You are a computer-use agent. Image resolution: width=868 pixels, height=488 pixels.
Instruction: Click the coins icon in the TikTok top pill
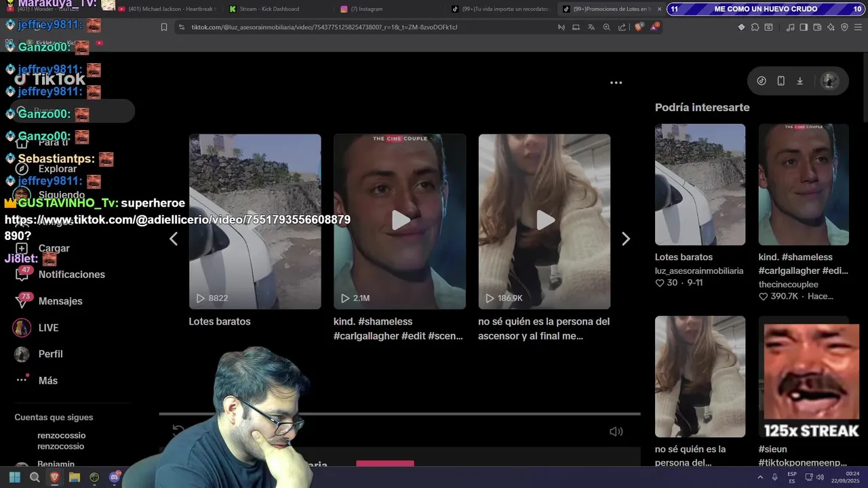tap(762, 81)
